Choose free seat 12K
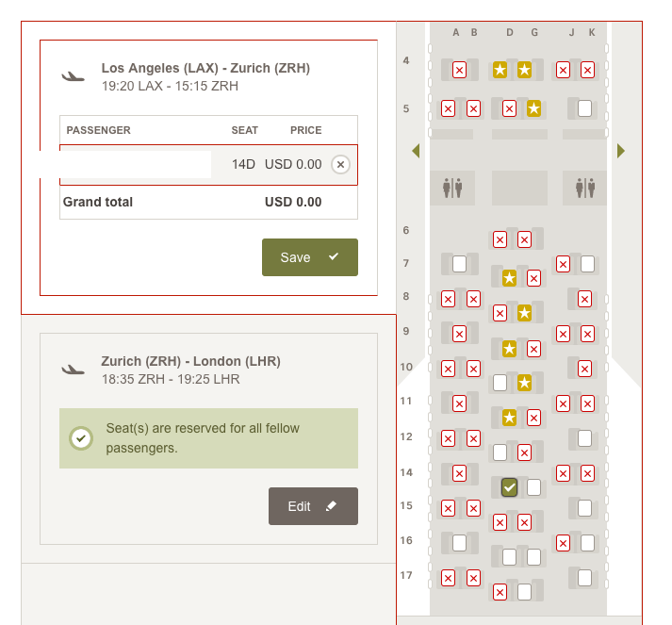Image resolution: width=672 pixels, height=625 pixels. pos(584,438)
